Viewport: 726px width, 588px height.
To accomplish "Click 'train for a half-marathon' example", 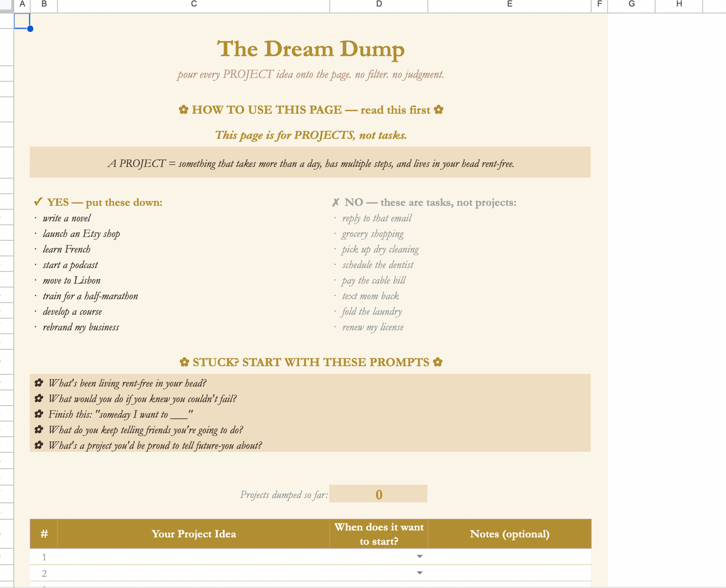I will tap(90, 296).
